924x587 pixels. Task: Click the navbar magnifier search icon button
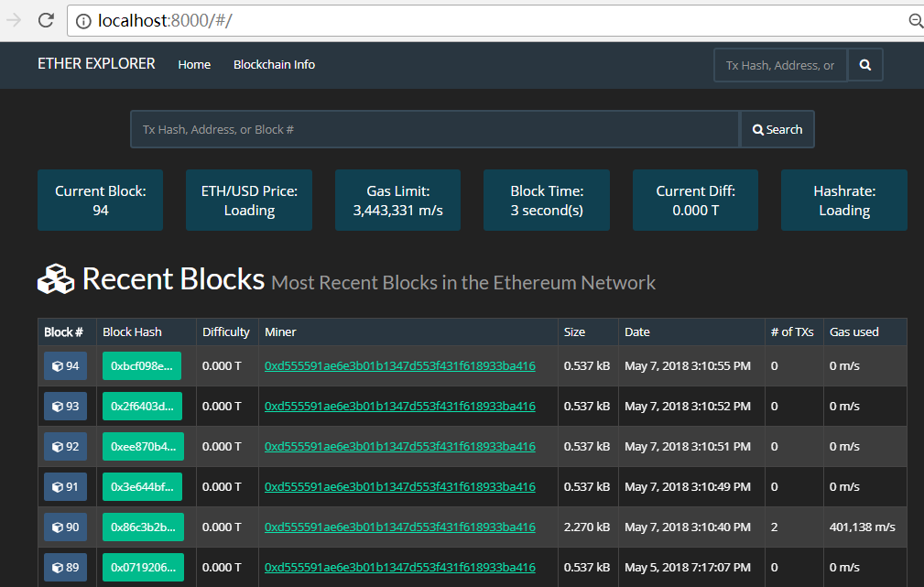[x=865, y=65]
